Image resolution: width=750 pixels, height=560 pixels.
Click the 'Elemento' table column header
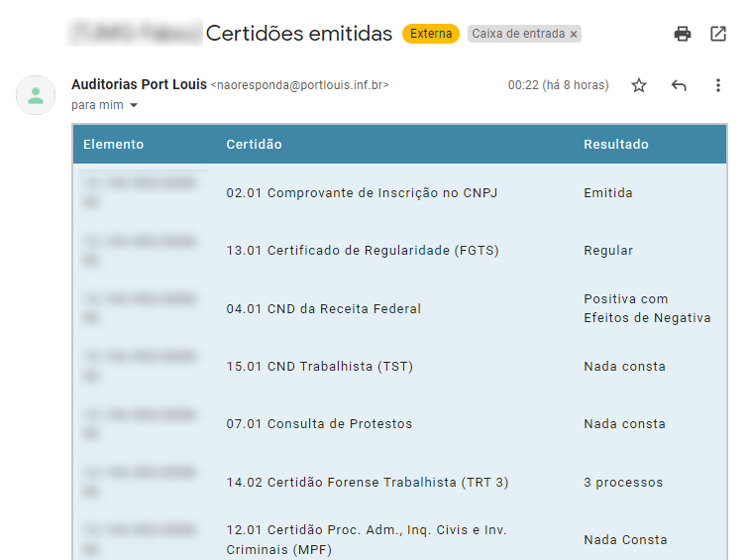113,145
